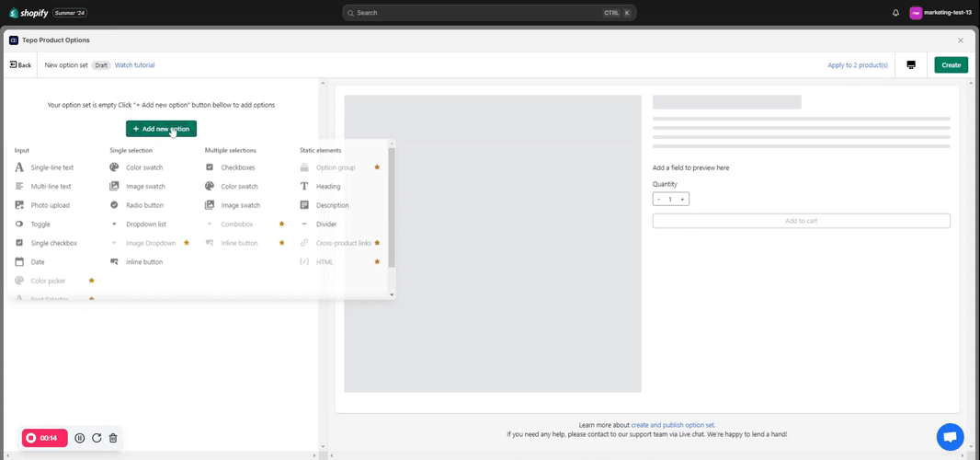Open the marketing-test-13 account menu
Image resolution: width=980 pixels, height=460 pixels.
click(x=940, y=13)
